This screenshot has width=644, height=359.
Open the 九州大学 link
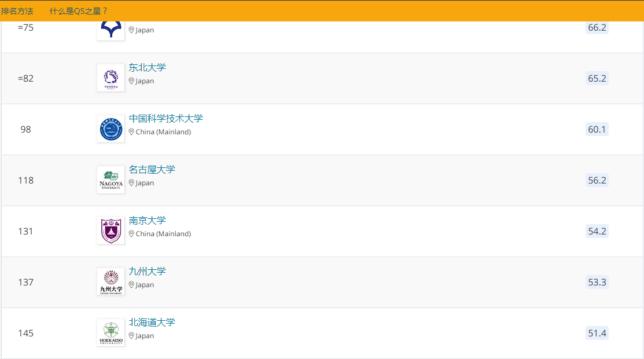click(x=147, y=272)
